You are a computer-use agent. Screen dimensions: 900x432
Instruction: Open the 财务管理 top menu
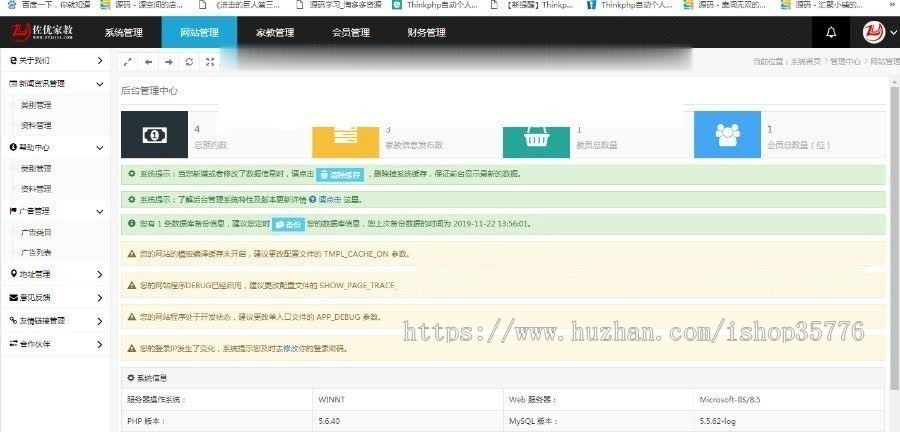(x=426, y=33)
